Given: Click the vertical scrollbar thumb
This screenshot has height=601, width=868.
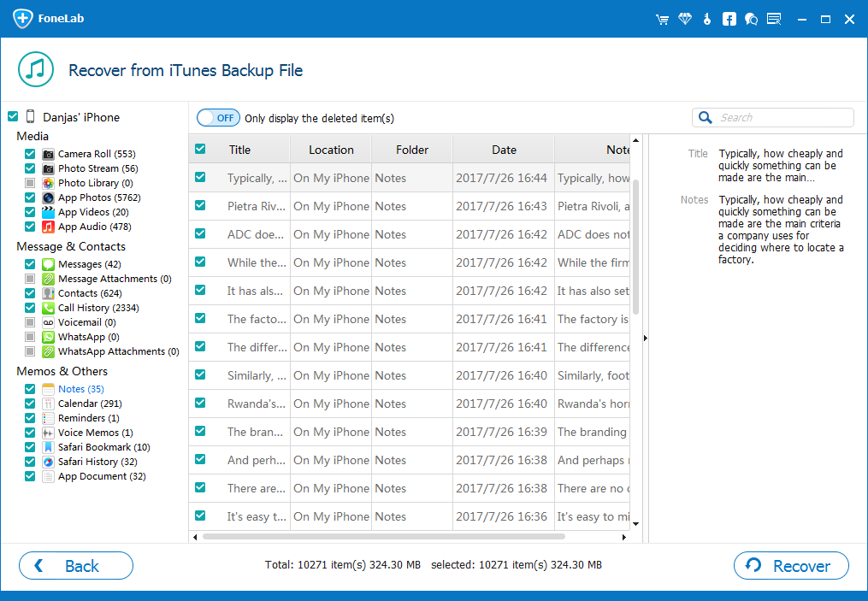Looking at the screenshot, I should (x=636, y=247).
